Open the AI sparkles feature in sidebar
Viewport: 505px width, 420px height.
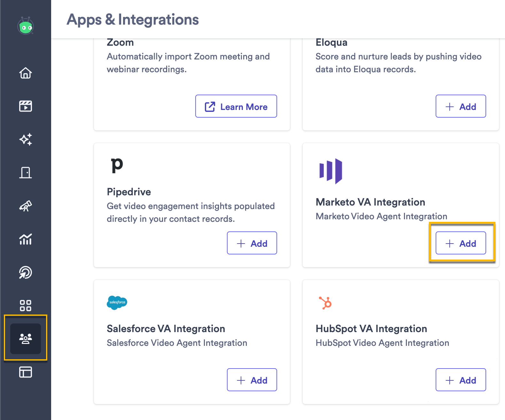pos(26,139)
